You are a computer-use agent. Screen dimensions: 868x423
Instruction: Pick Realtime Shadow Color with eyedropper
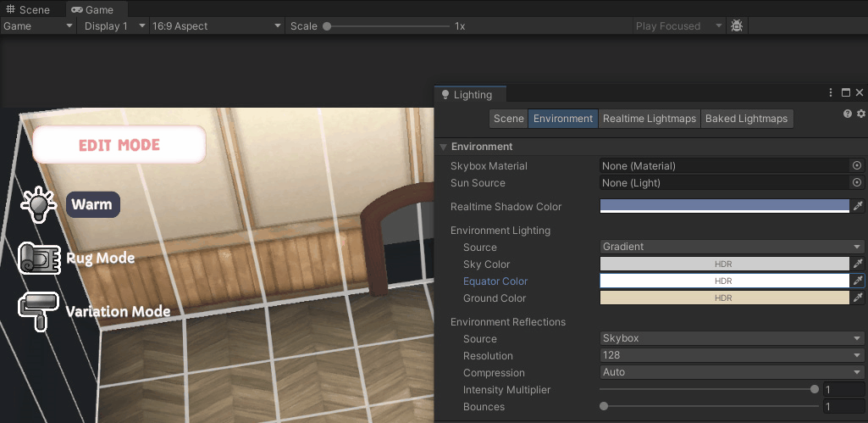coord(858,206)
